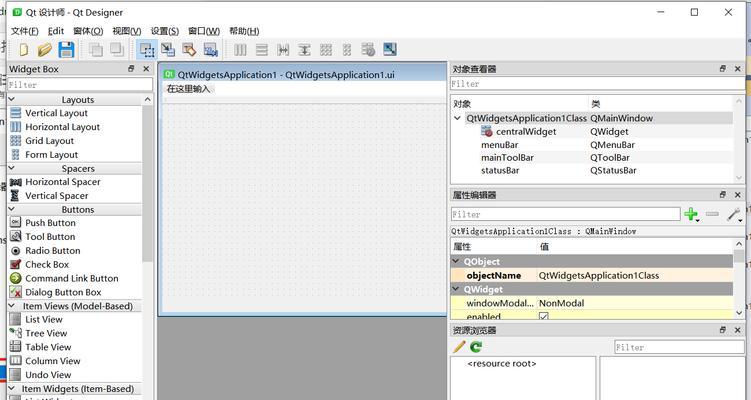
Task: Select Push Button in the Widget Box
Action: 50,223
